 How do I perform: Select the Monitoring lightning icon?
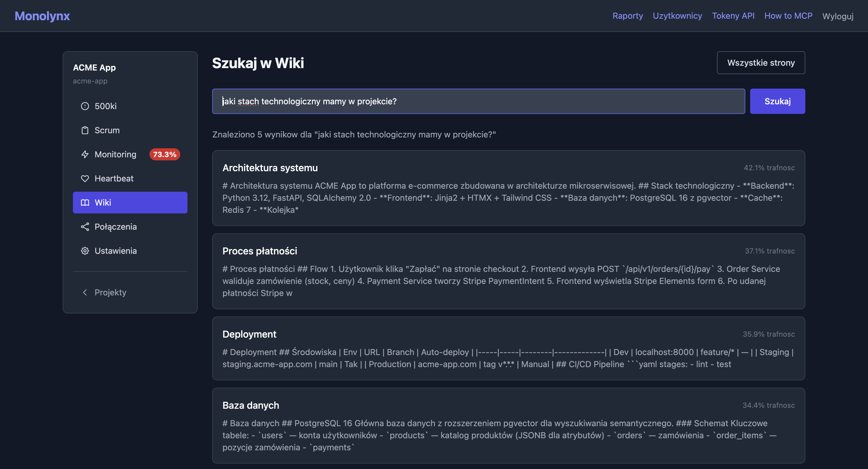click(x=85, y=154)
